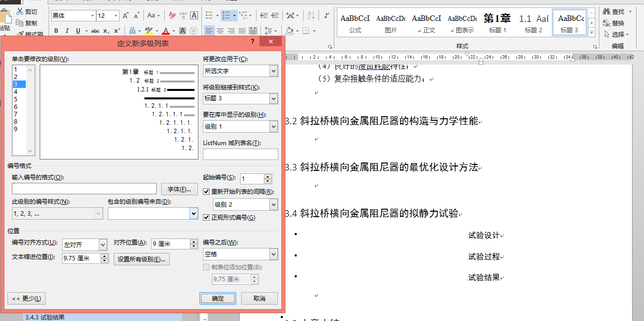This screenshot has height=321, width=644.
Task: Open the font size 12 dropdown
Action: click(116, 16)
